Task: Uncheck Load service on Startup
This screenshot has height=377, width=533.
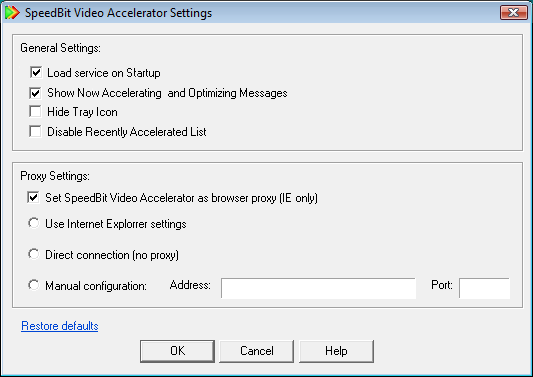Action: click(x=36, y=72)
